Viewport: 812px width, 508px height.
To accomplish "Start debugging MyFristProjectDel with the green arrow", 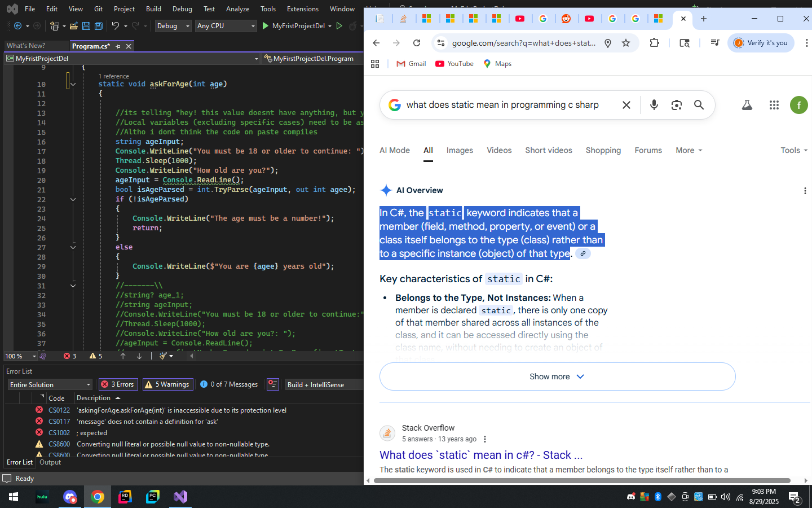I will click(266, 26).
